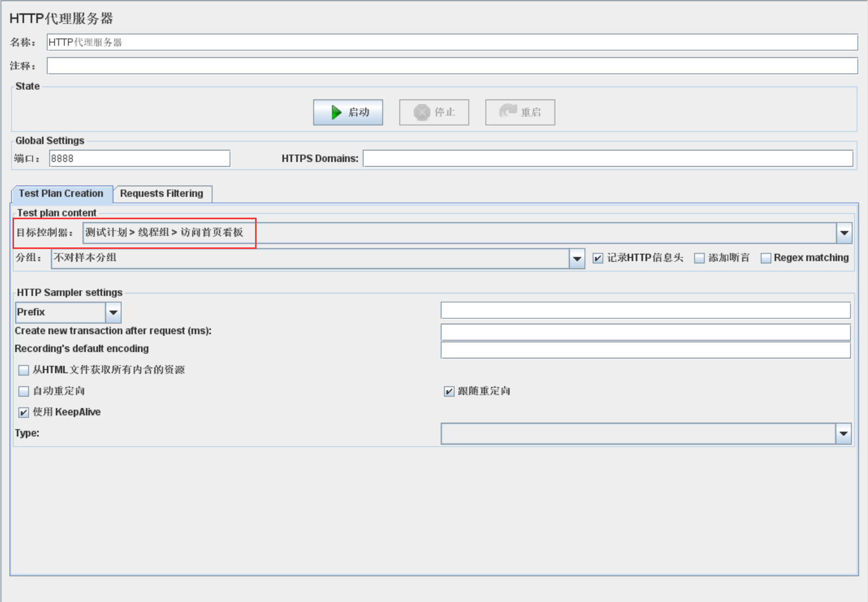
Task: Open the Prefix naming dropdown
Action: (x=113, y=312)
